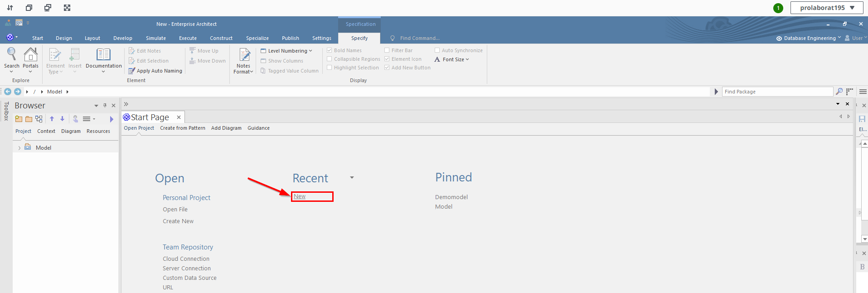
Task: Click the Find Package input field
Action: tap(777, 92)
